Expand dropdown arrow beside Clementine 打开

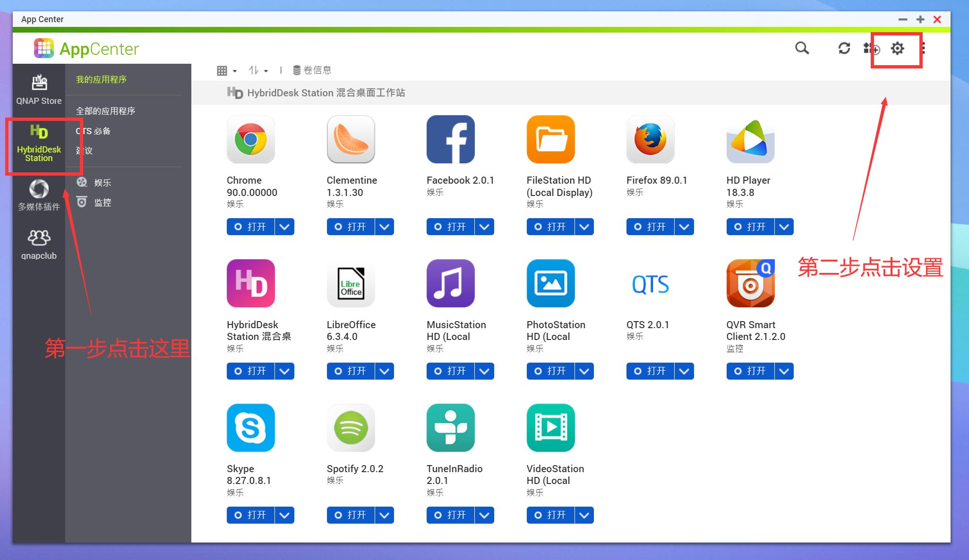385,227
